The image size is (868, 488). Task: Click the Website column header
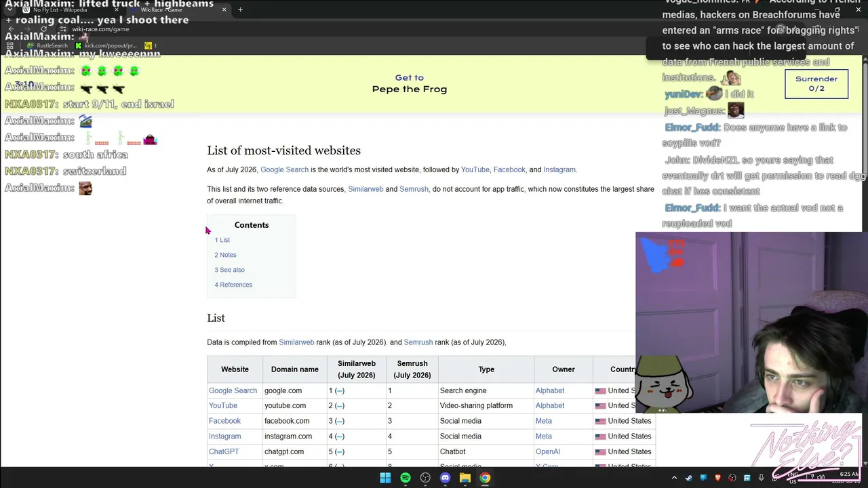235,369
